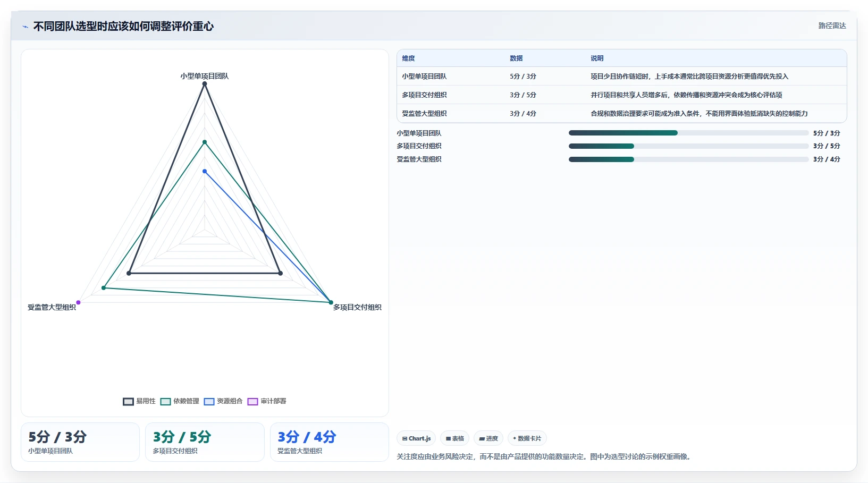Click the 5分 / 3分 table data cell

[x=523, y=77]
